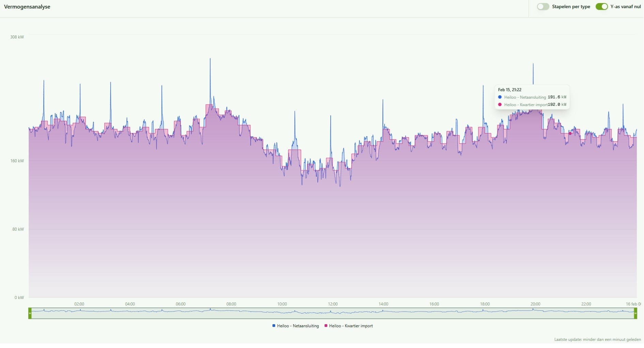644x348 pixels.
Task: Click the 20:00 time axis label
Action: point(535,304)
